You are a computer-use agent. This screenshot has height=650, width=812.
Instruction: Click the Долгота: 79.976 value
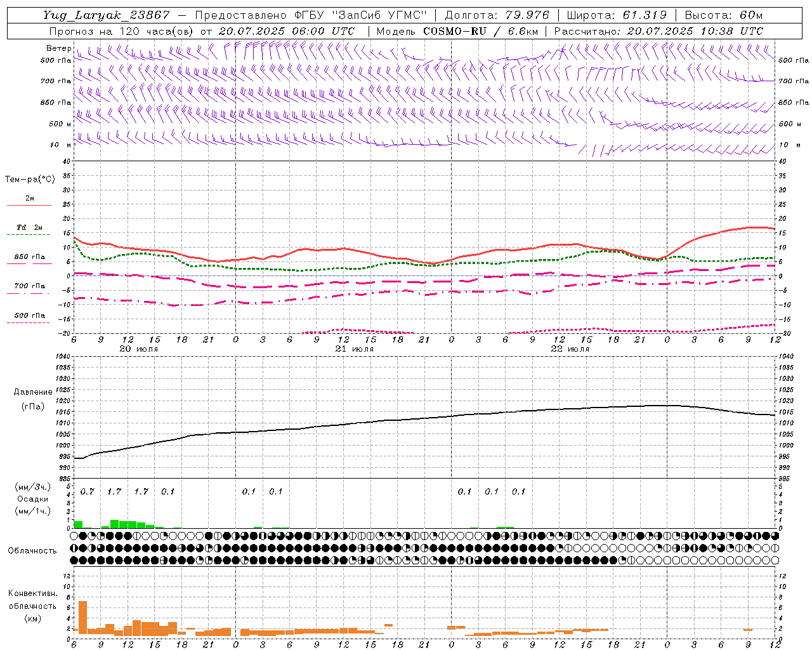tap(497, 15)
